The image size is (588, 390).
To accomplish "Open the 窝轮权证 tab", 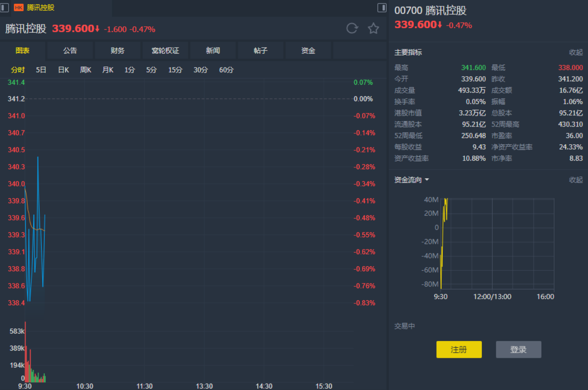I will 166,51.
